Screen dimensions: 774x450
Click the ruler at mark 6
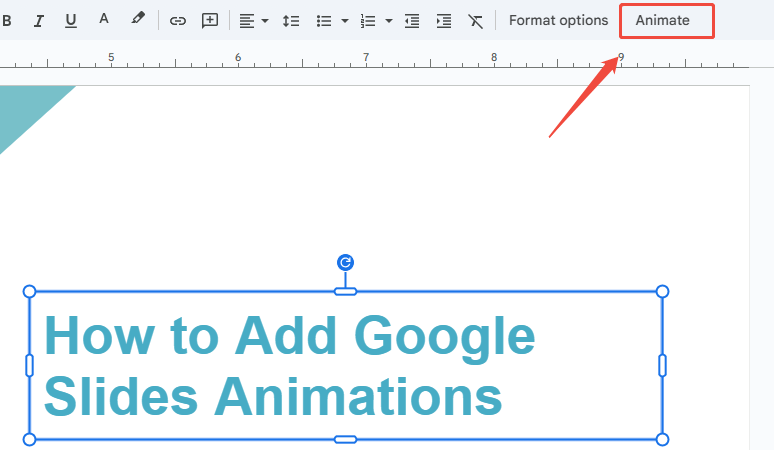[x=238, y=58]
